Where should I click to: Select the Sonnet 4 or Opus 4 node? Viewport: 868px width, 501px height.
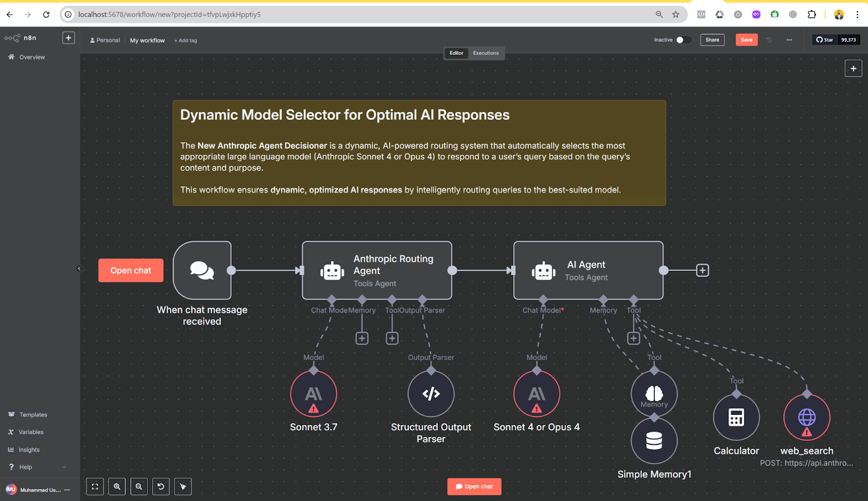[x=537, y=394]
